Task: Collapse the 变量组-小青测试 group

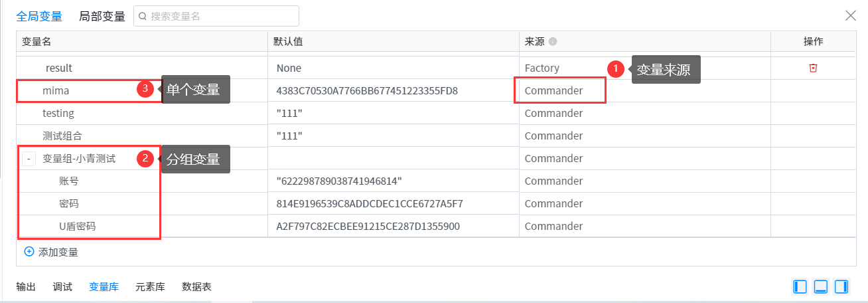Action: (x=29, y=159)
